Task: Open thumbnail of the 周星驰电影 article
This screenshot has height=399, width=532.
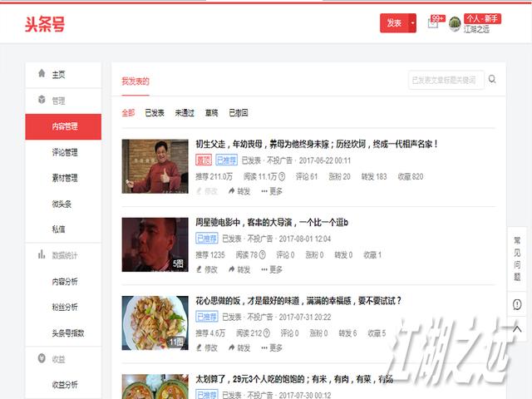Action: coord(155,244)
